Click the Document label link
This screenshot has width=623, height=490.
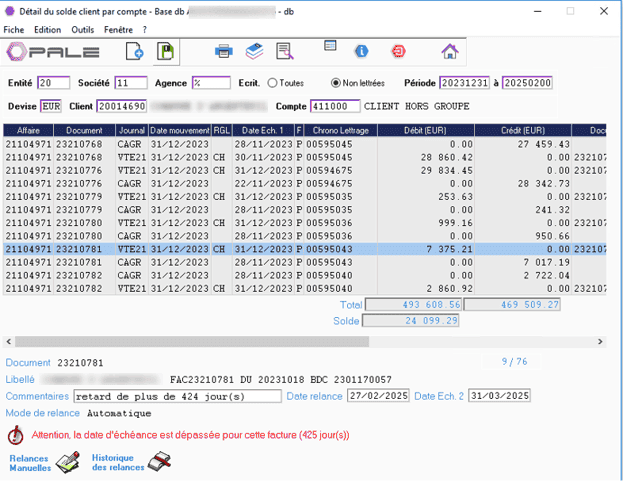pos(28,362)
